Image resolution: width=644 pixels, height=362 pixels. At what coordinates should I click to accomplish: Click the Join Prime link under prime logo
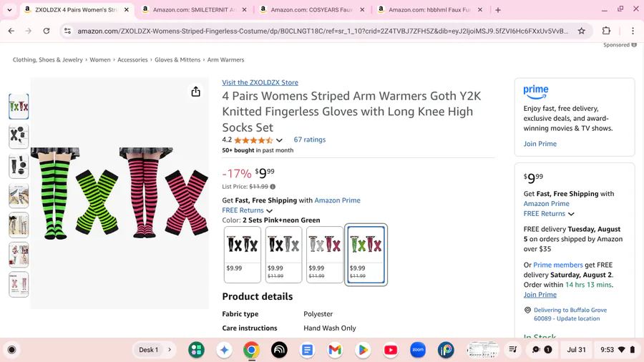point(540,144)
